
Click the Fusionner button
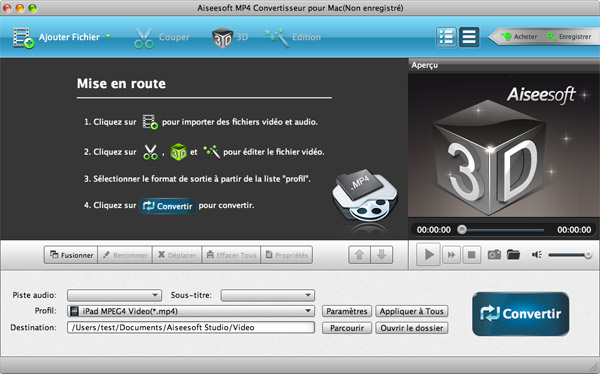point(71,255)
